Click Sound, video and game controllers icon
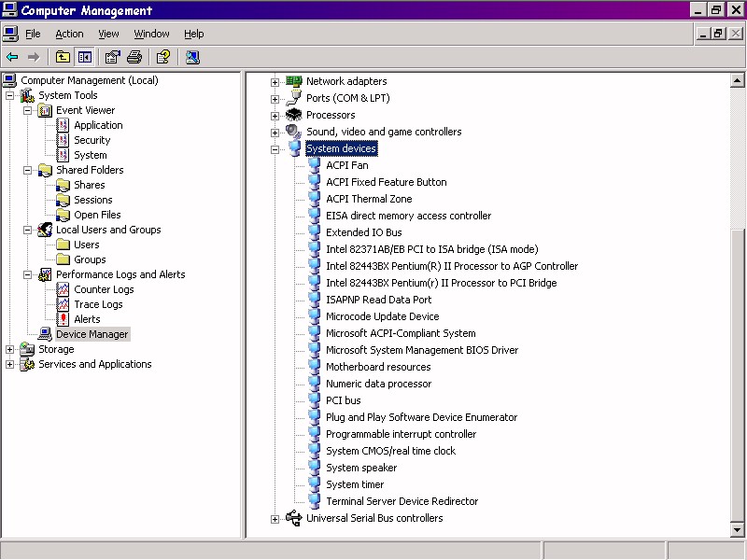747x560 pixels. pos(294,132)
